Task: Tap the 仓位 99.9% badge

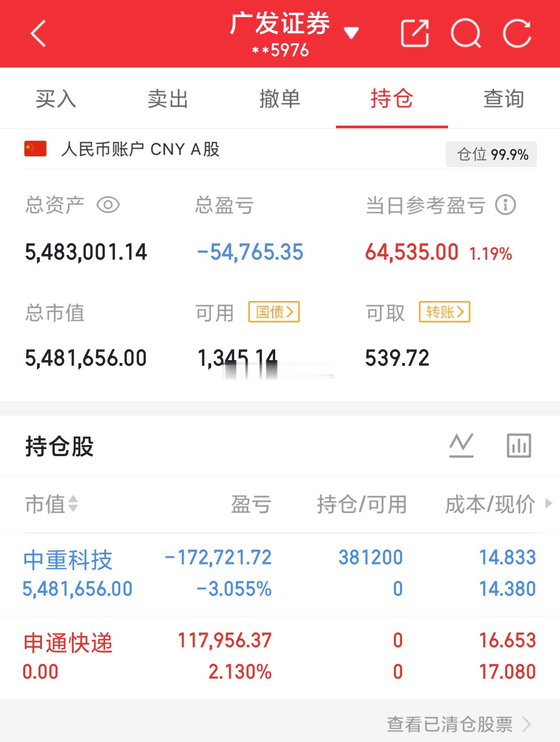Action: 491,154
